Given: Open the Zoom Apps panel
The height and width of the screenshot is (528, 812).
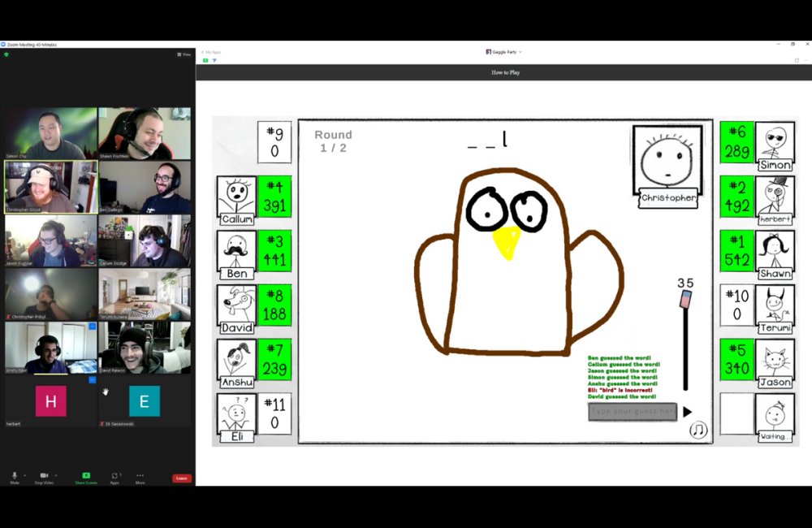Looking at the screenshot, I should tap(114, 475).
